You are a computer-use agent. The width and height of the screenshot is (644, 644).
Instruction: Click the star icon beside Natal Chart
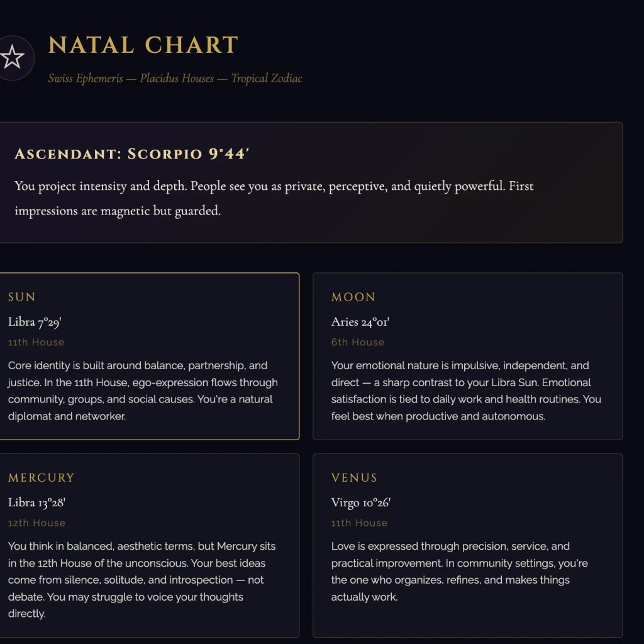pyautogui.click(x=13, y=57)
